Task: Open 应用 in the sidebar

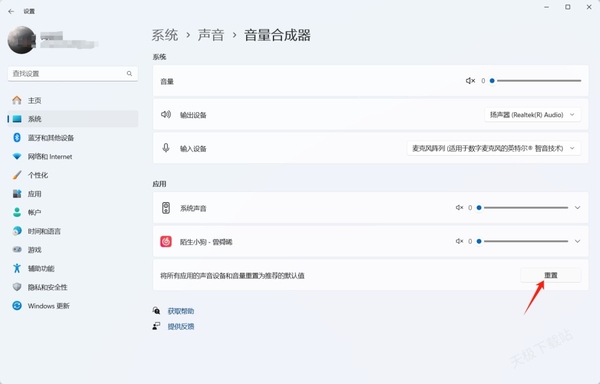Action: point(73,194)
